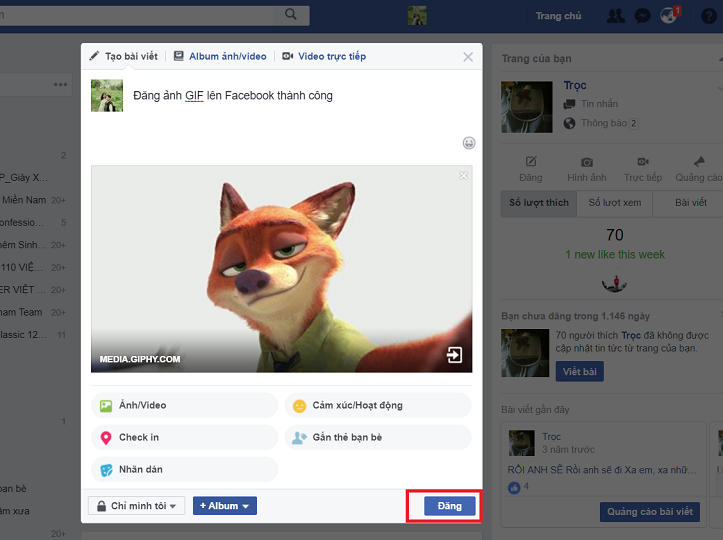Click the Trực tiếp video icon
This screenshot has width=723, height=540.
[x=643, y=161]
